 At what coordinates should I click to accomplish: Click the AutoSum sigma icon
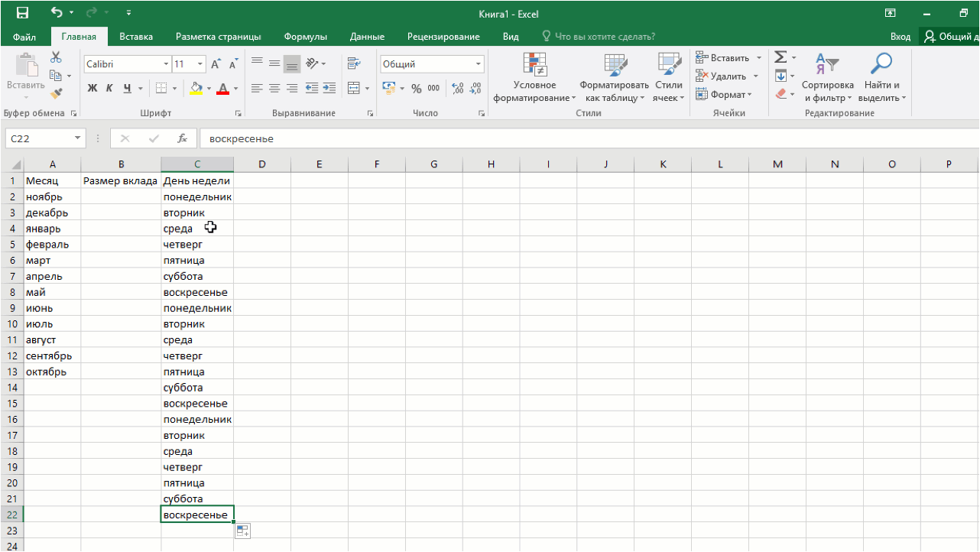coord(780,58)
